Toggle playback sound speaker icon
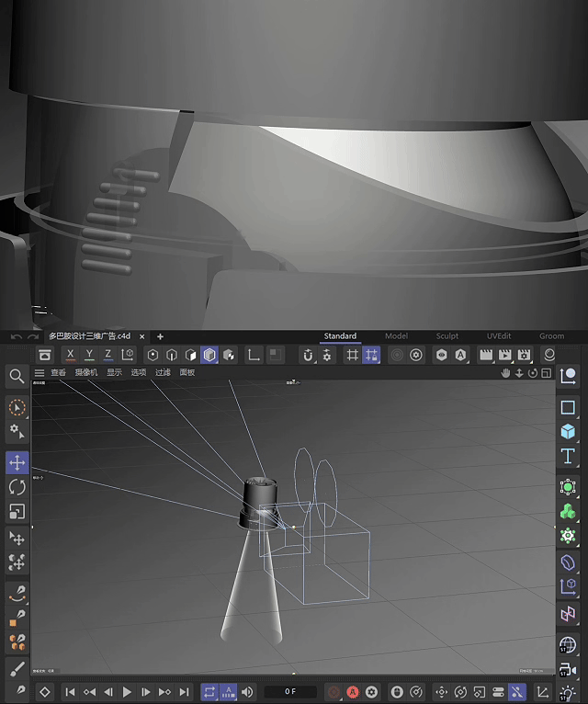The width and height of the screenshot is (588, 704). coord(247,692)
